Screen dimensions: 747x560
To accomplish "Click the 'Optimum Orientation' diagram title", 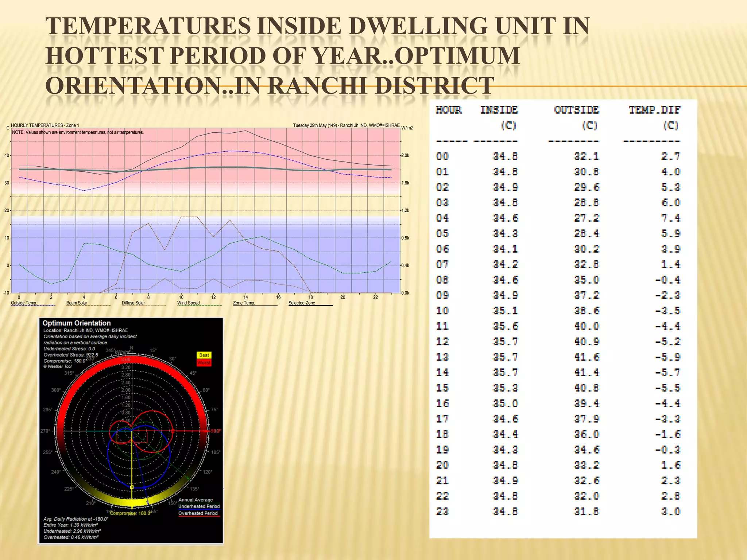I will [77, 323].
